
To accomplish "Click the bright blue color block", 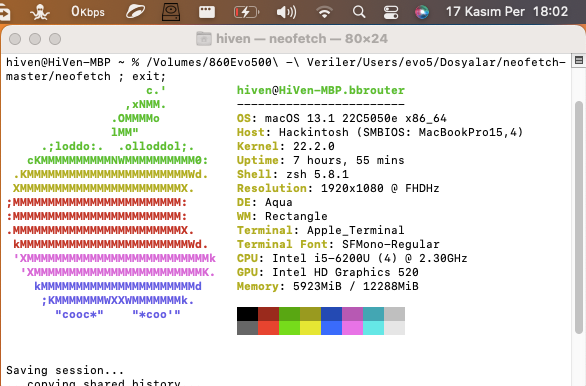I will pos(331,328).
